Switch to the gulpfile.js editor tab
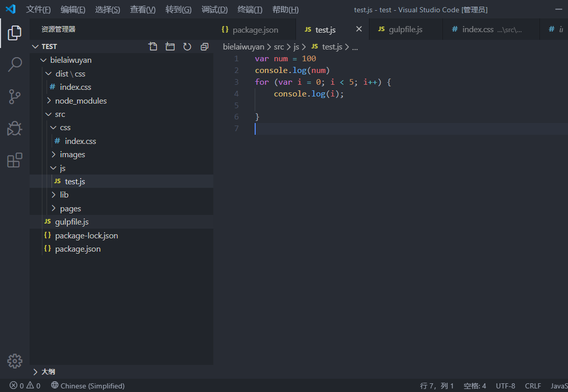Viewport: 568px width, 392px height. point(406,29)
